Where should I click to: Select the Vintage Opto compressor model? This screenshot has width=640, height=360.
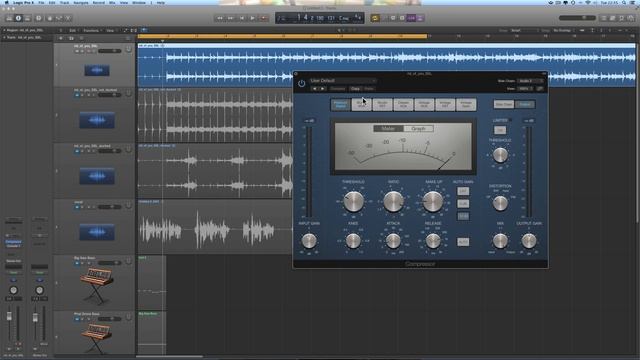(x=466, y=104)
